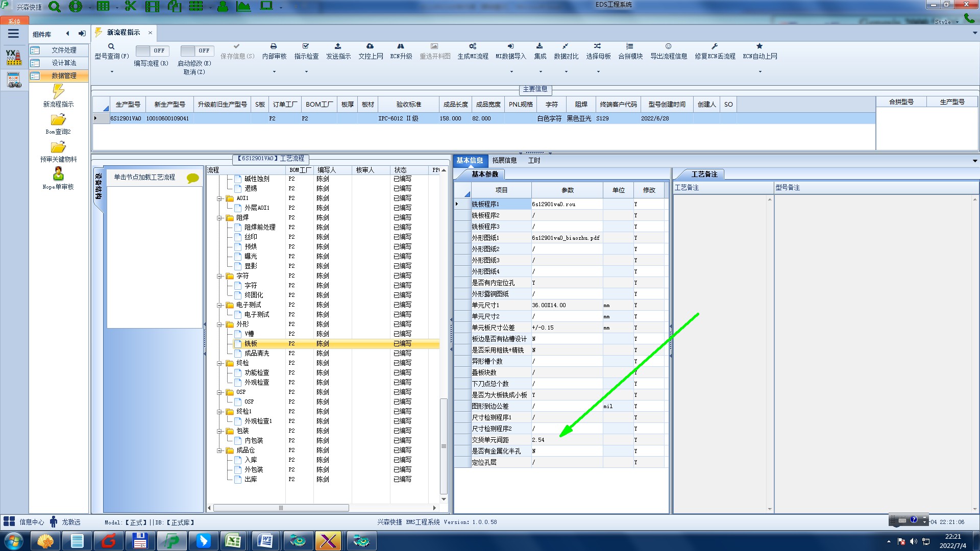This screenshot has height=551, width=980.
Task: Click the 型号查询 search icon
Action: tap(111, 46)
